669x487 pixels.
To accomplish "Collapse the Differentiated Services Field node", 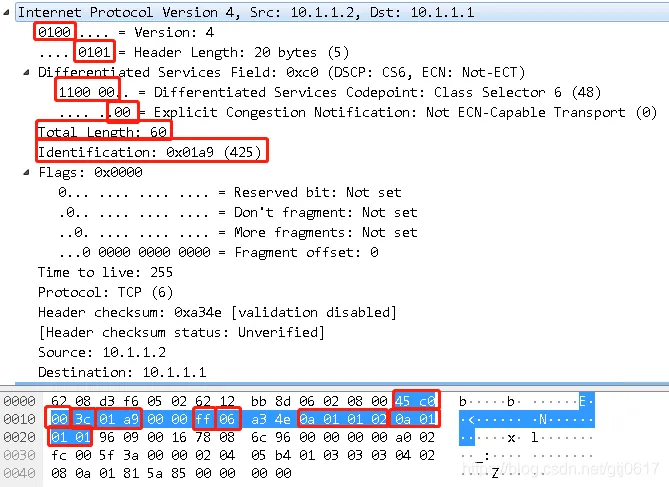I will (x=26, y=73).
